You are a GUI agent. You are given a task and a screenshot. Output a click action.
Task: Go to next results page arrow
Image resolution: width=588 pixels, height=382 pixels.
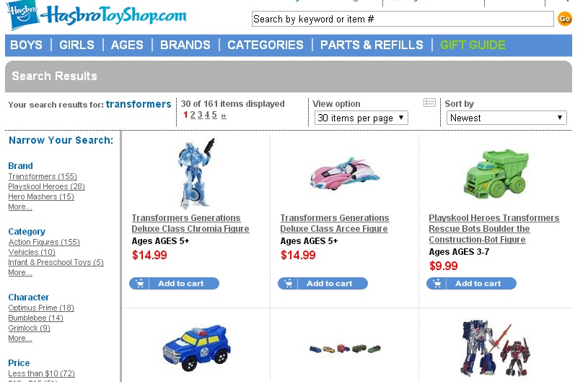(x=224, y=116)
